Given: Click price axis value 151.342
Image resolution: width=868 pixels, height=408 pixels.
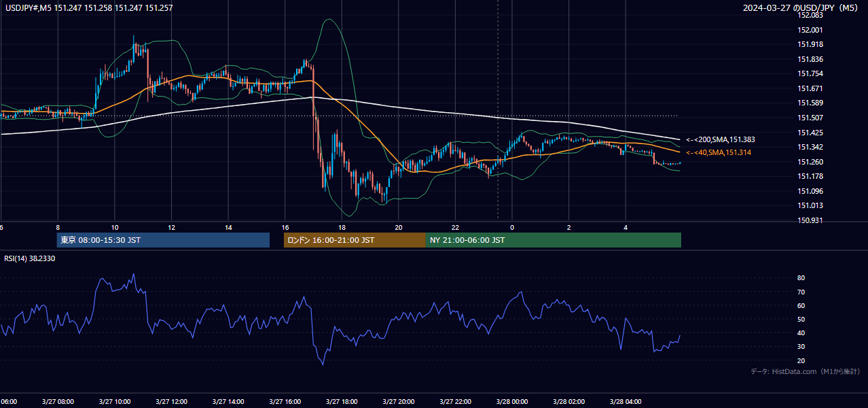Looking at the screenshot, I should pos(810,147).
